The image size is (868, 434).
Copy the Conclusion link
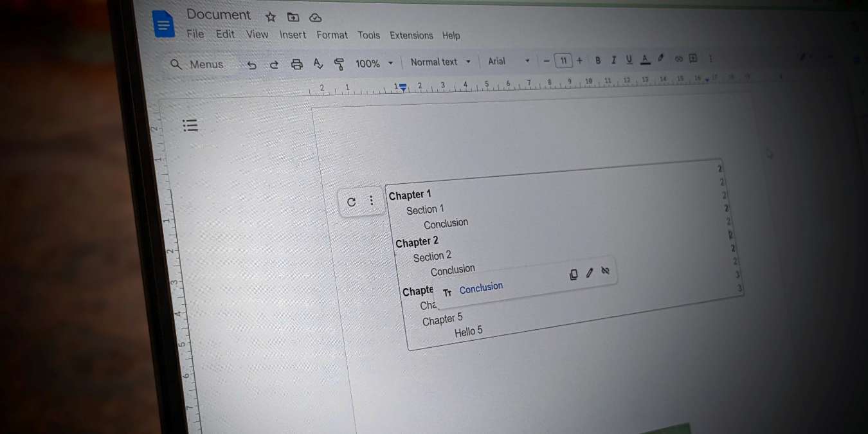573,275
